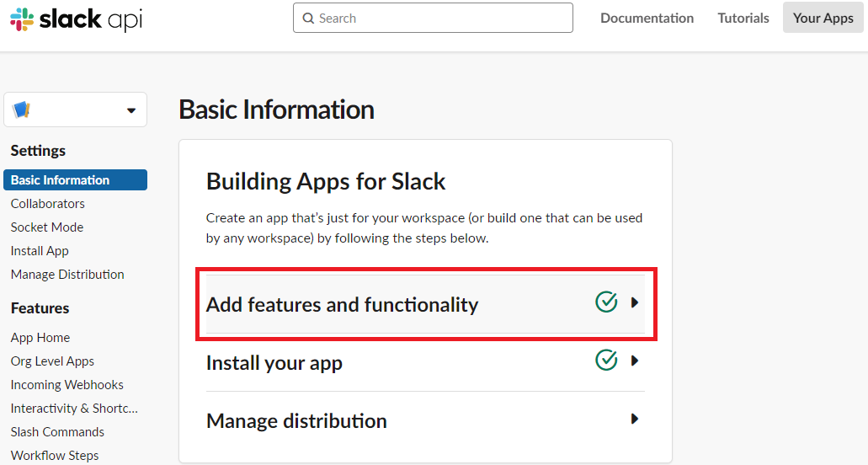868x465 pixels.
Task: Open Incoming Webhooks feature page
Action: (67, 385)
